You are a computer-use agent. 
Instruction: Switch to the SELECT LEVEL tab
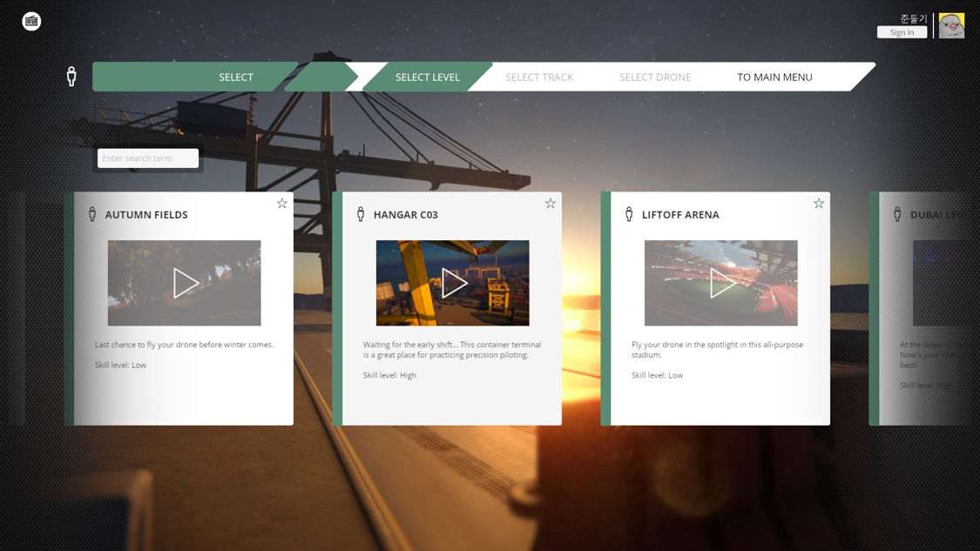427,77
